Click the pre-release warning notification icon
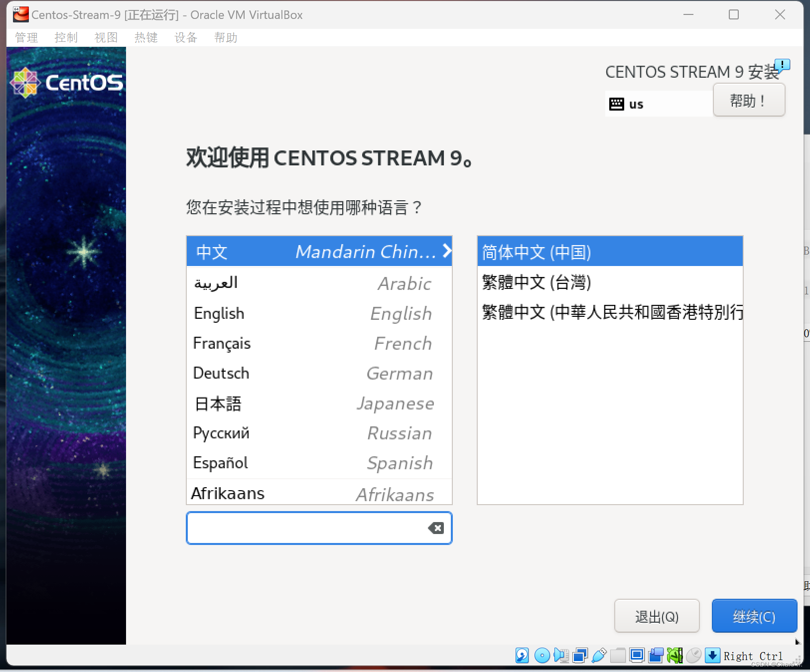 [x=783, y=65]
